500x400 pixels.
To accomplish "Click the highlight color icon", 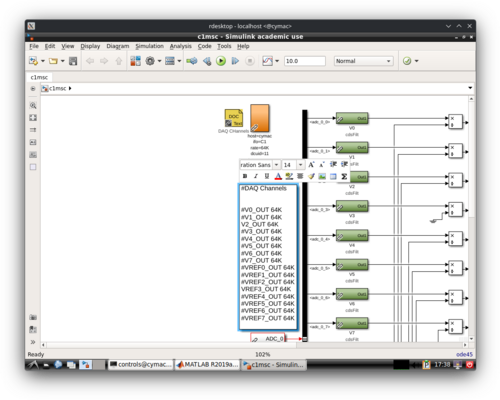I will (x=289, y=176).
